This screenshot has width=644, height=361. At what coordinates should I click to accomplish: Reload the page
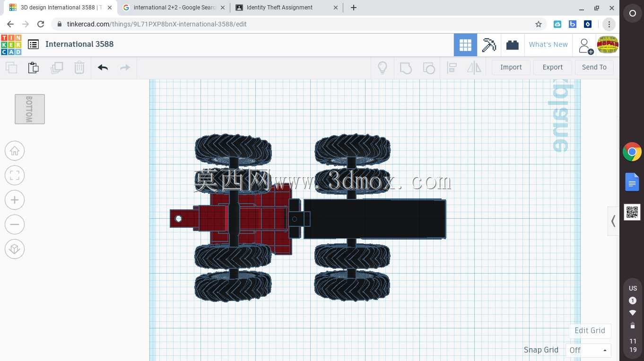tap(41, 24)
